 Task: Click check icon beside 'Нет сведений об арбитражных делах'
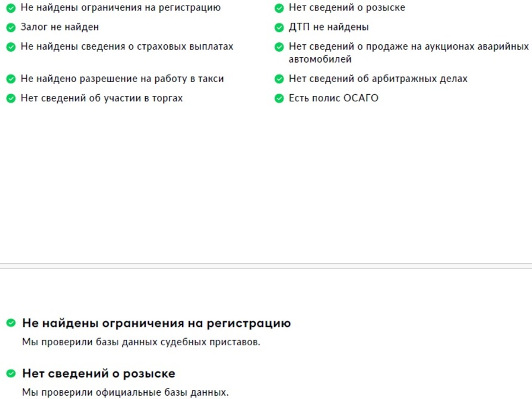pyautogui.click(x=279, y=79)
